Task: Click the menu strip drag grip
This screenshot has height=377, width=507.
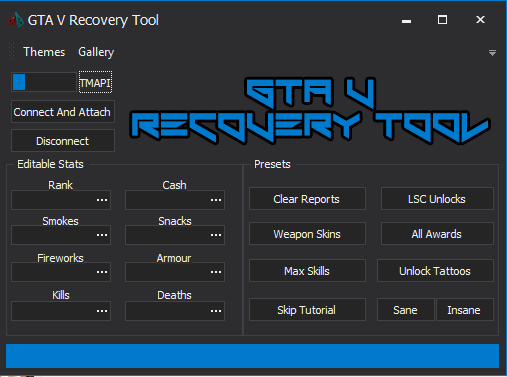Action: click(12, 52)
